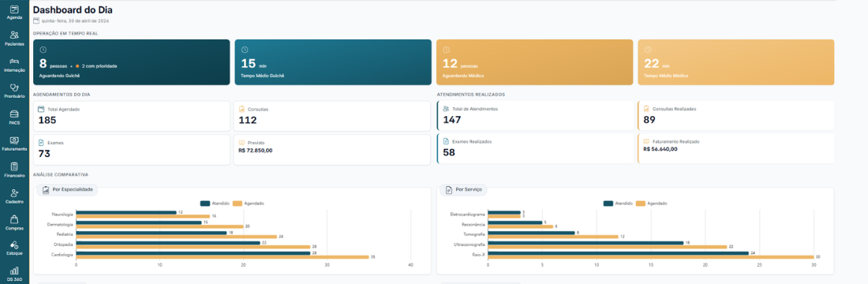Open the Pacientes sidebar icon
Image resolution: width=868 pixels, height=284 pixels.
click(14, 35)
